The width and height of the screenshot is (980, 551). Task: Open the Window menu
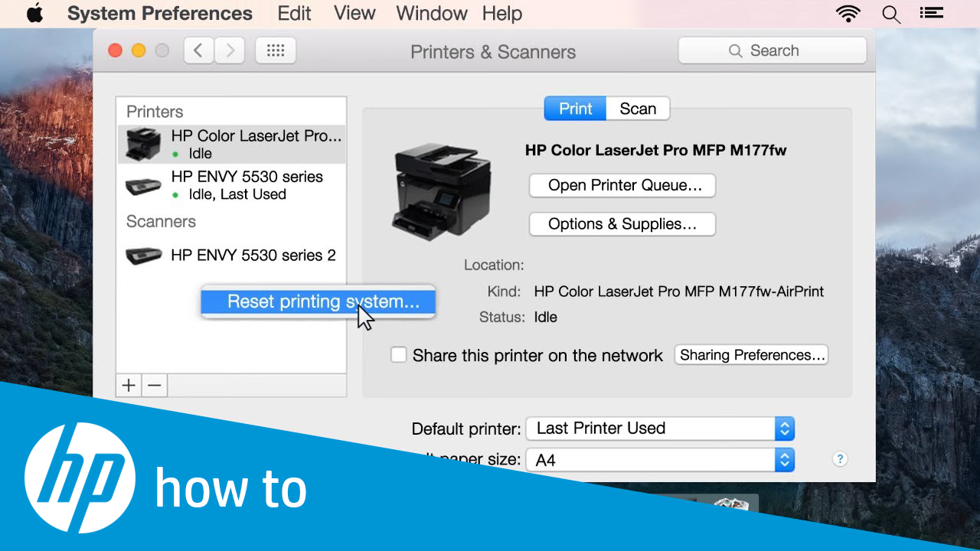(x=431, y=13)
